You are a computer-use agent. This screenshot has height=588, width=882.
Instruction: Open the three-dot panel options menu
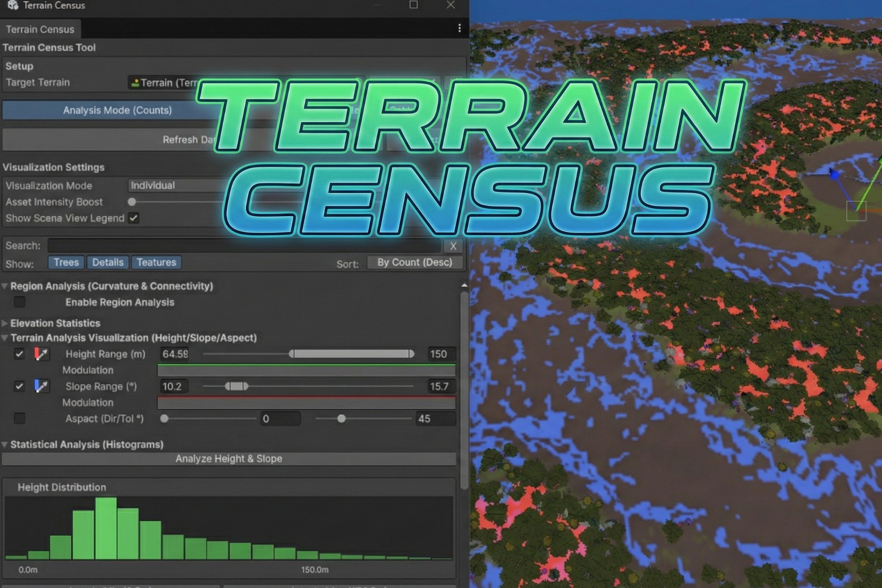click(x=459, y=28)
